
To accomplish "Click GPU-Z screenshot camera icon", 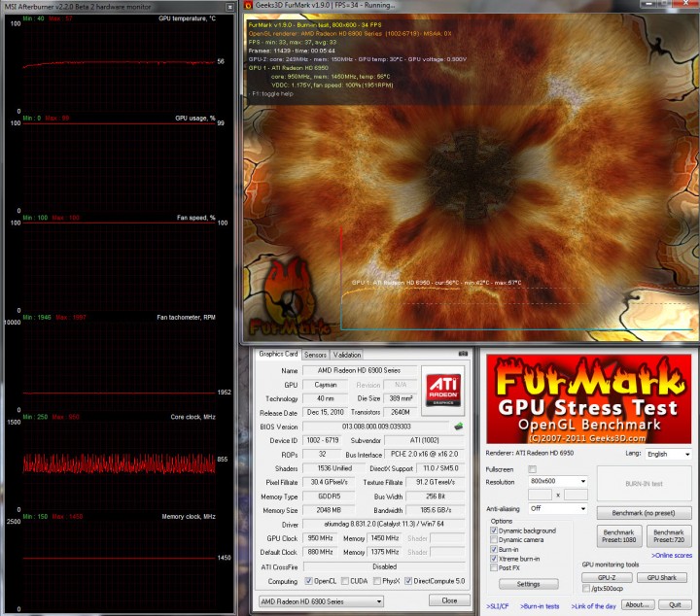I will [463, 354].
